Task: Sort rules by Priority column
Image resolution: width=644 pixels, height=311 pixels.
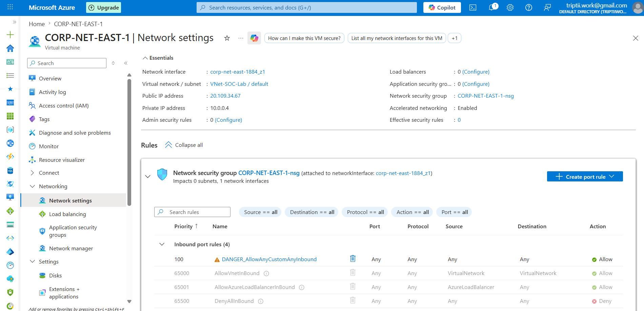Action: pyautogui.click(x=186, y=226)
